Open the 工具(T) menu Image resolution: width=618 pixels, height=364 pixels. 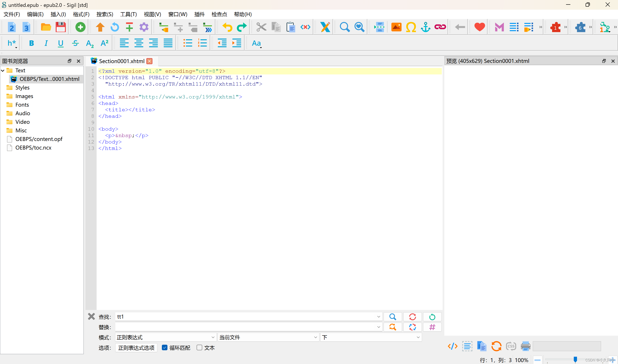pos(128,14)
